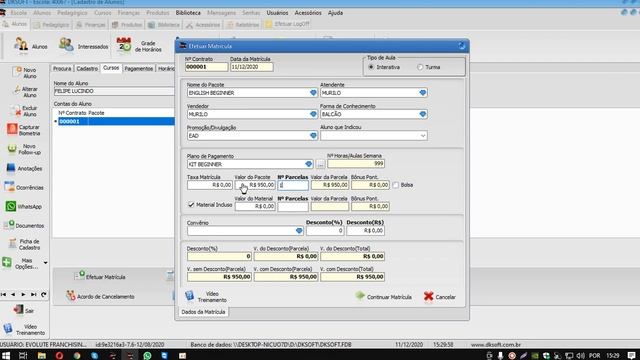640x360 pixels.
Task: Click Novo Aluno in sidebar
Action: tap(24, 73)
